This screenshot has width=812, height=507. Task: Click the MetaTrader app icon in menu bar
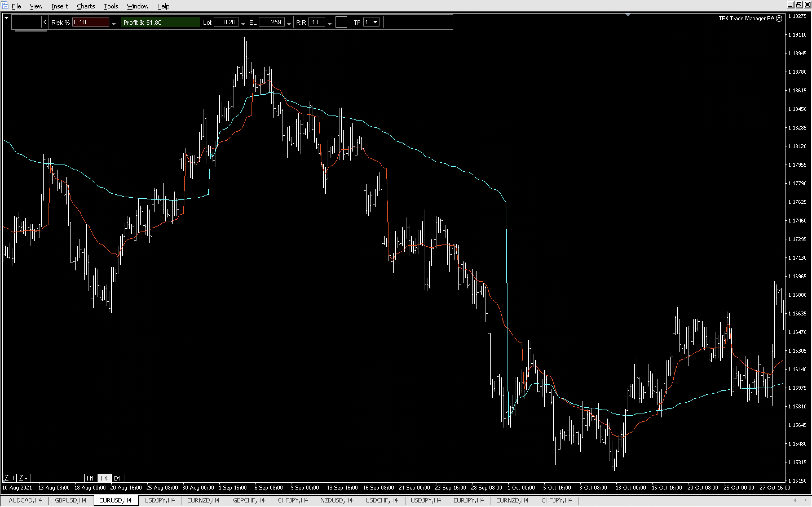point(5,5)
